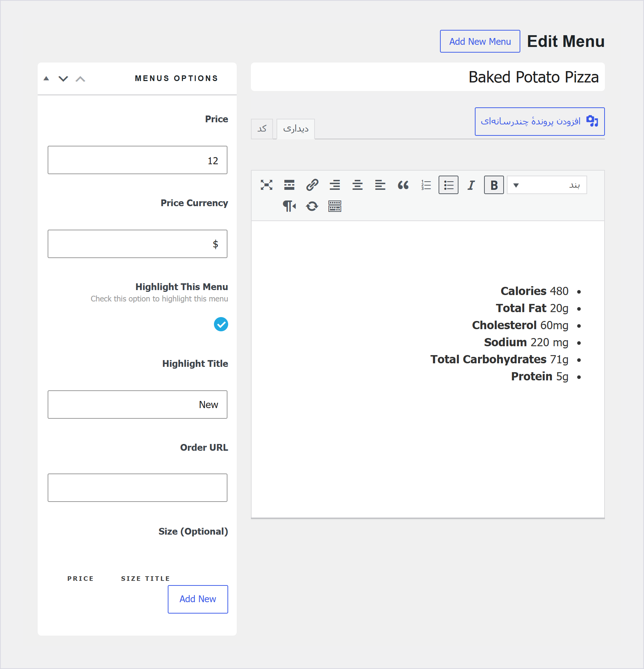Collapse Menus Options panel with triangle
This screenshot has height=669, width=644.
(x=46, y=79)
